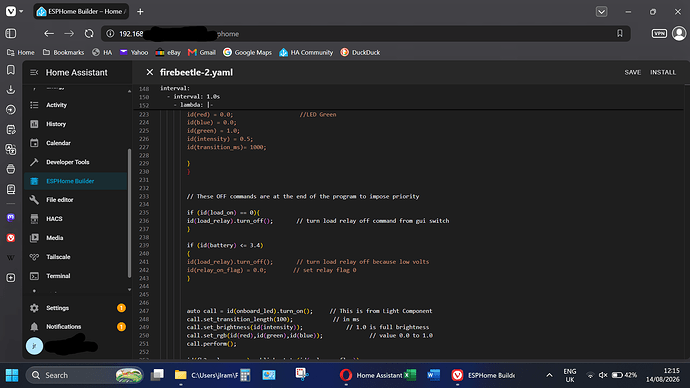
Task: Open the DuckDuck bookmark
Action: point(360,52)
